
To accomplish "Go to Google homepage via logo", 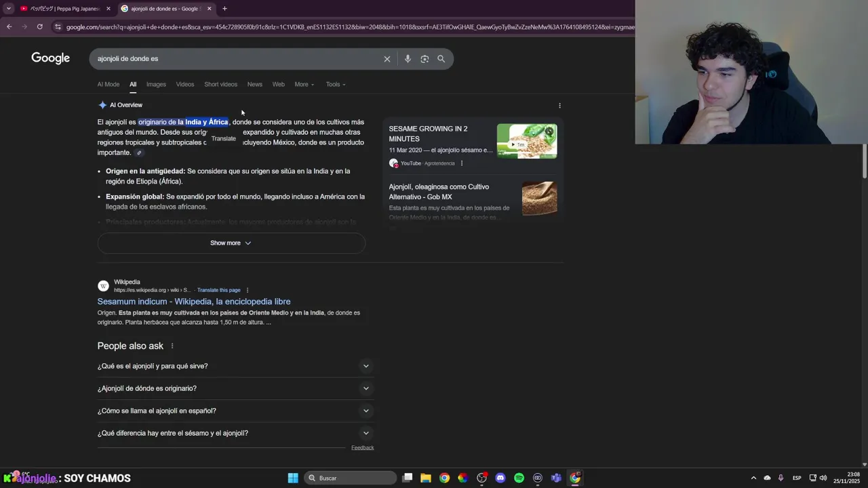I will pyautogui.click(x=50, y=59).
